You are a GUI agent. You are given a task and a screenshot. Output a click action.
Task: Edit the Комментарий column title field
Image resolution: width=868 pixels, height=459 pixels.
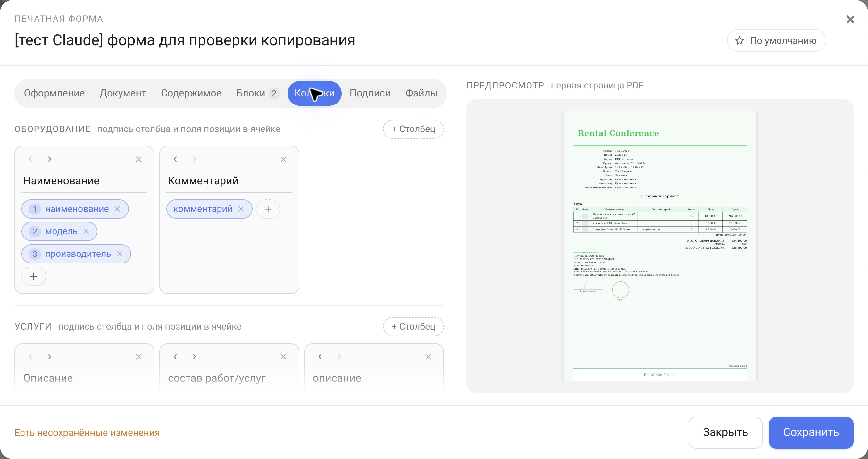tap(229, 181)
